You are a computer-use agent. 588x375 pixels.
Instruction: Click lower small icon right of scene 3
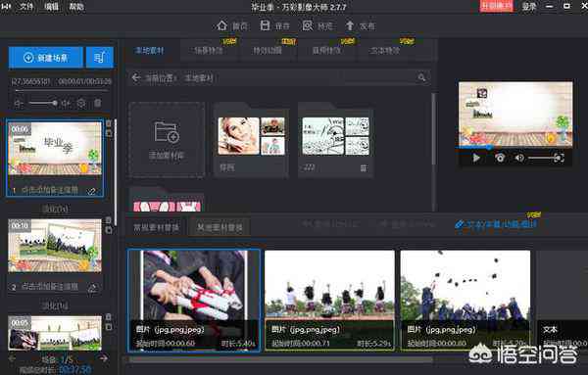tap(109, 327)
